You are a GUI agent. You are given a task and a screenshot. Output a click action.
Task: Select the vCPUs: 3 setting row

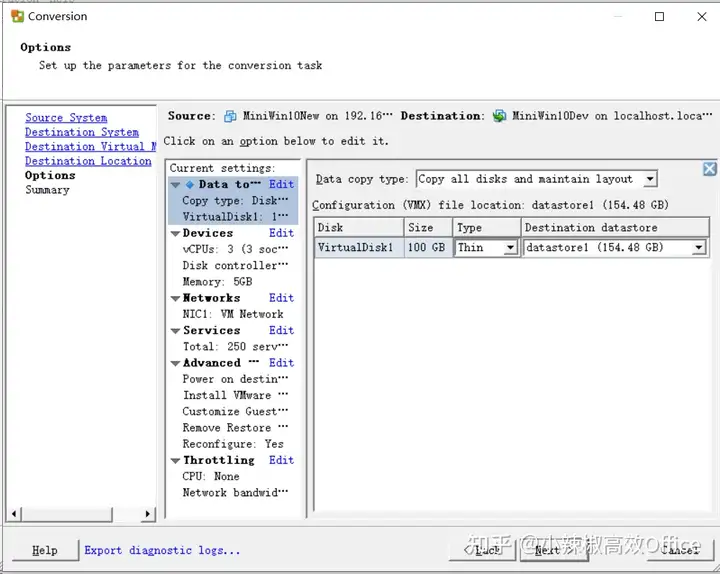(x=235, y=249)
